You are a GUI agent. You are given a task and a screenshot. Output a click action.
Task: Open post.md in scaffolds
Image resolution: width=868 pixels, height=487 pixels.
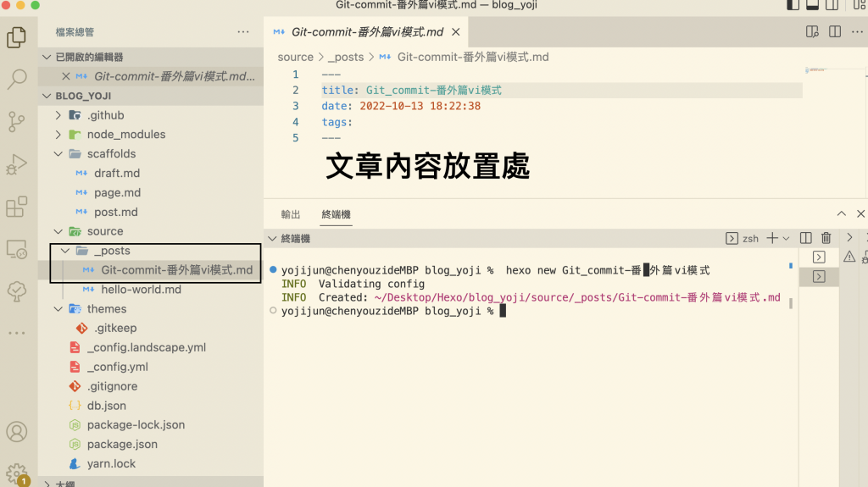(115, 212)
